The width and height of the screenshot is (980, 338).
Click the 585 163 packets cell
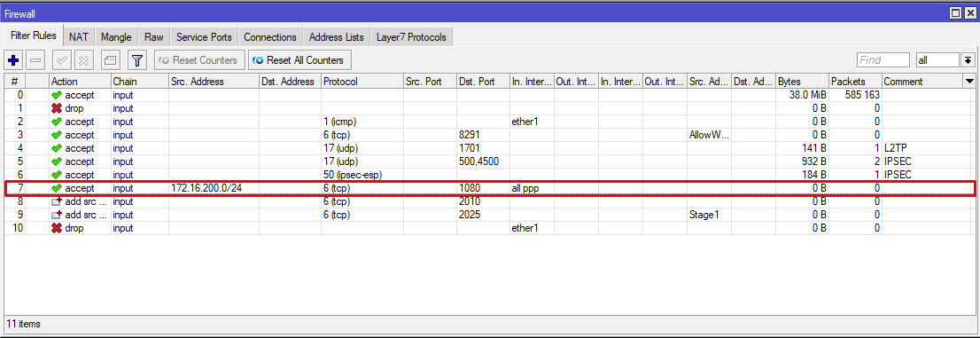point(855,95)
